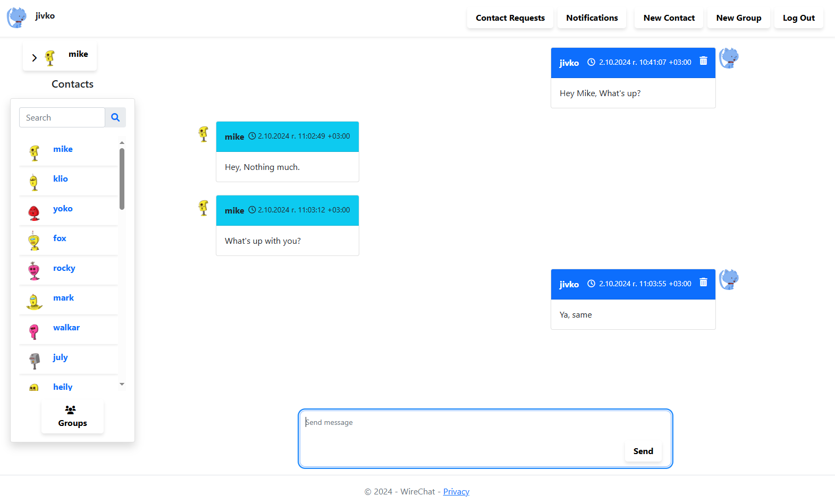Image resolution: width=835 pixels, height=504 pixels.
Task: Open chat with contact fox
Action: (60, 238)
